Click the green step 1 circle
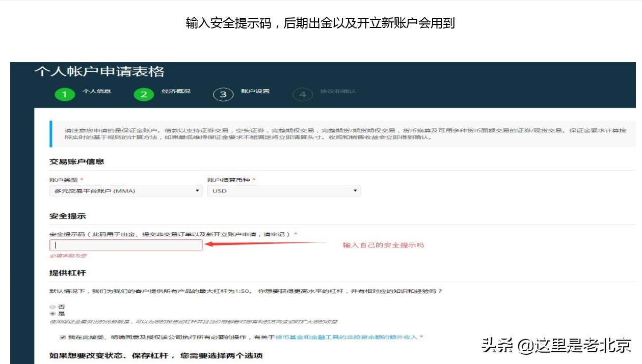Viewport: 642px width, 364px height. coord(64,94)
